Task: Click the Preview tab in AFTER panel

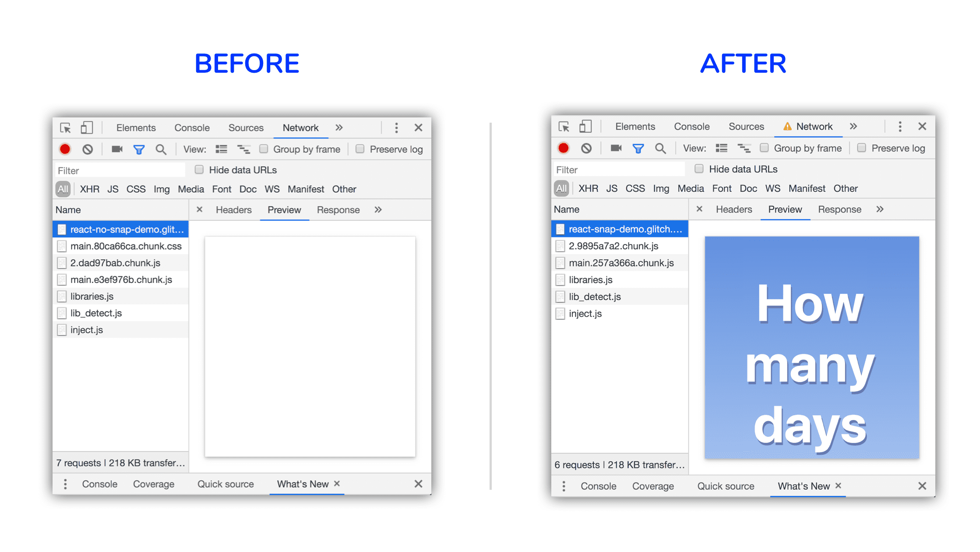Action: [x=784, y=209]
